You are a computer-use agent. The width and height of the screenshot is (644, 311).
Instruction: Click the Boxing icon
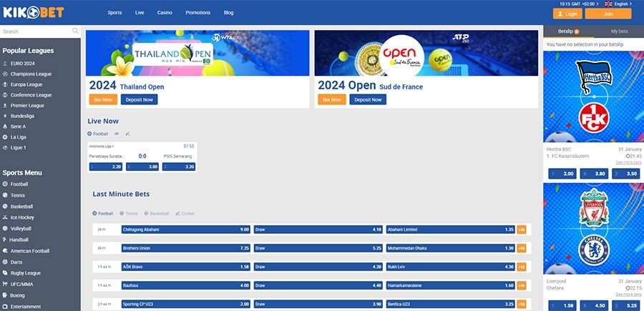click(x=5, y=295)
